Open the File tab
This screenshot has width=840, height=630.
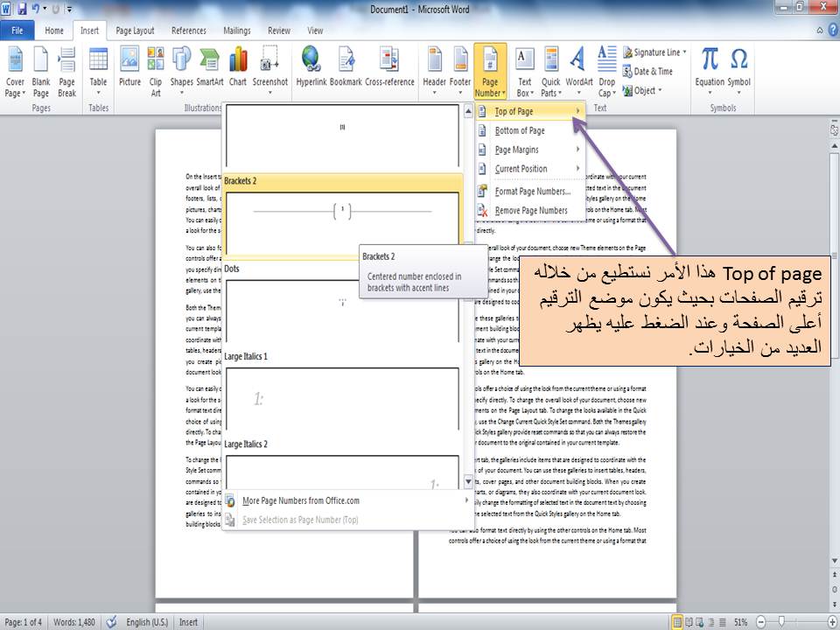[17, 31]
